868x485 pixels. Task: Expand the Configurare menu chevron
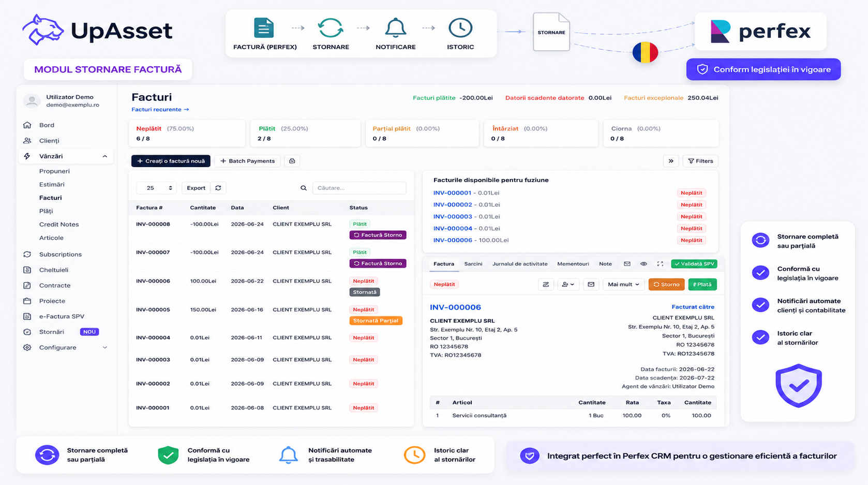pos(105,348)
